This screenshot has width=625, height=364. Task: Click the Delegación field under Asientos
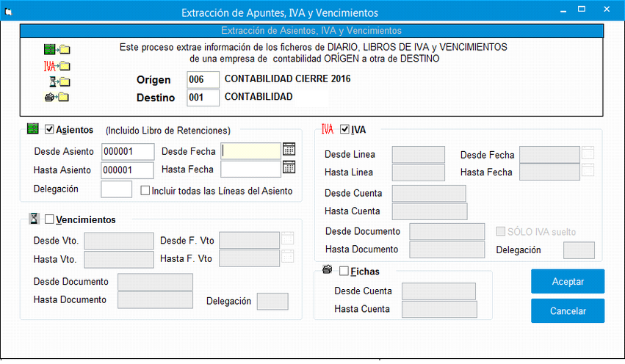[116, 189]
